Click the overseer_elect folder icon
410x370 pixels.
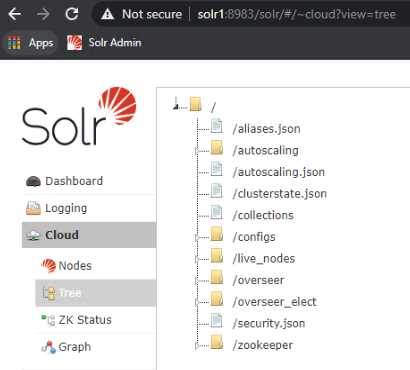[217, 299]
